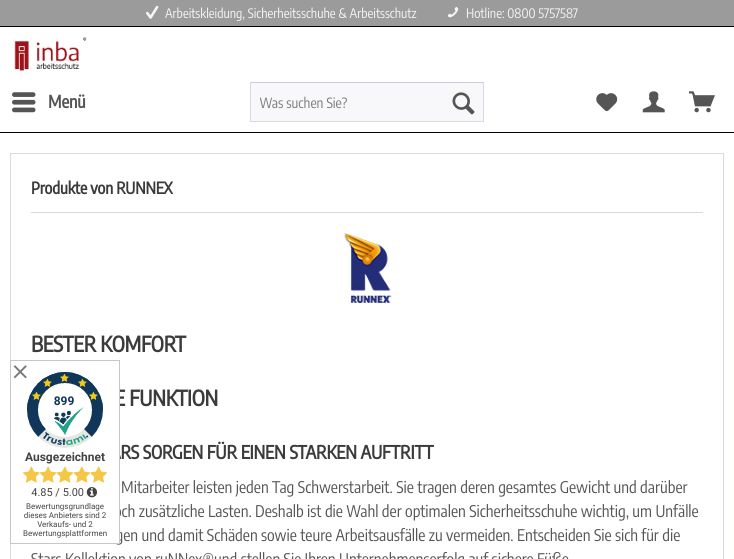This screenshot has height=559, width=734.
Task: Click the five-star rating row
Action: click(65, 475)
